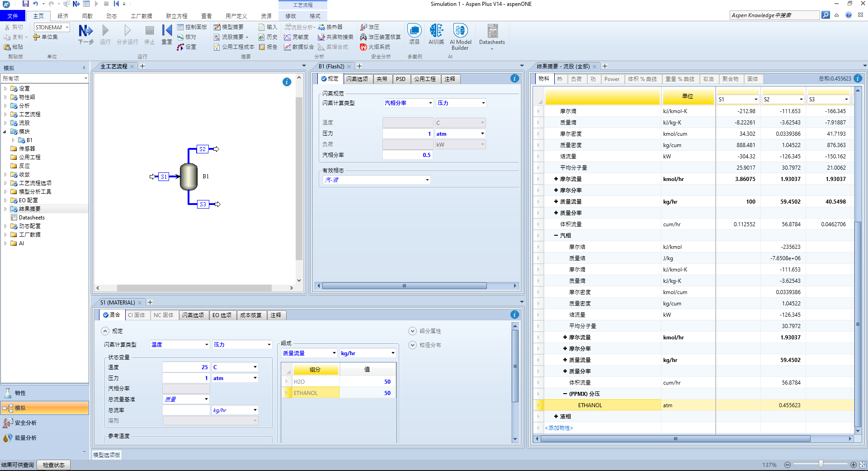The width and height of the screenshot is (868, 471).
Task: Click the info icon in the B1 Flash2 panel
Action: click(514, 79)
